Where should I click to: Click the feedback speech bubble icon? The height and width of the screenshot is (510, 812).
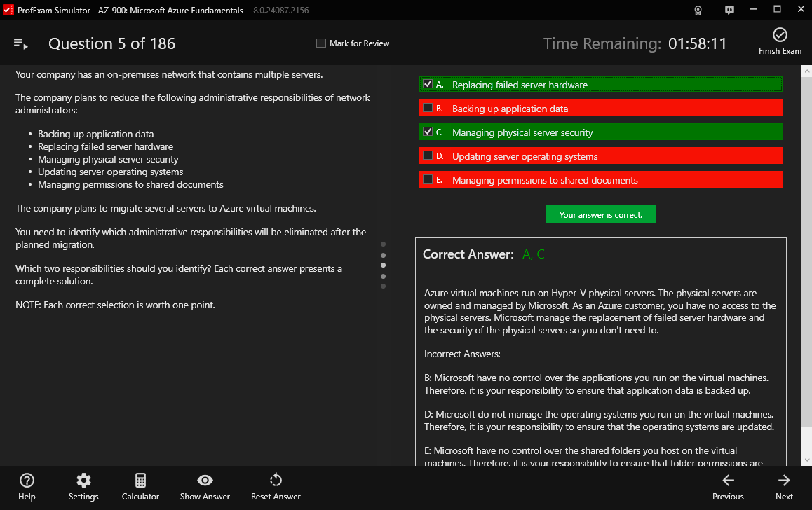coord(729,10)
